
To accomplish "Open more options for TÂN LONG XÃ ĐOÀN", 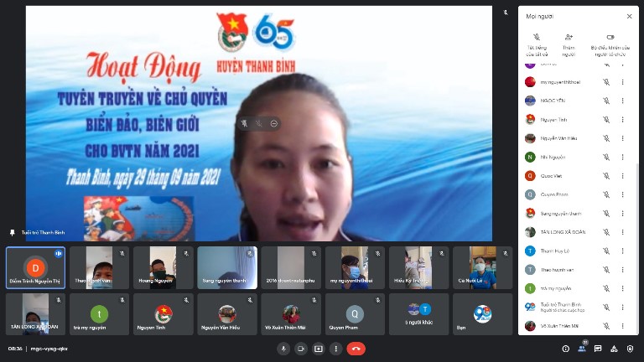I will pos(623,232).
